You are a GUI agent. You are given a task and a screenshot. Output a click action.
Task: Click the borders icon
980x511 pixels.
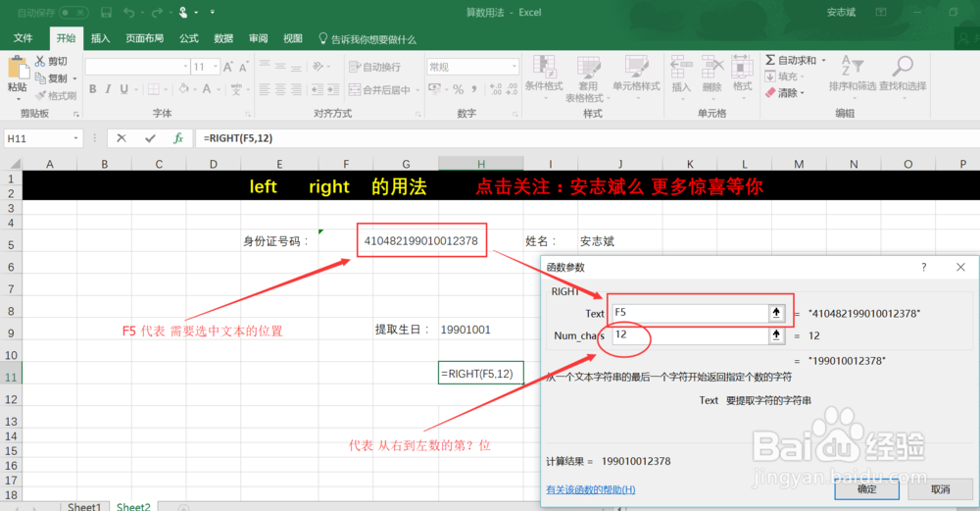153,89
